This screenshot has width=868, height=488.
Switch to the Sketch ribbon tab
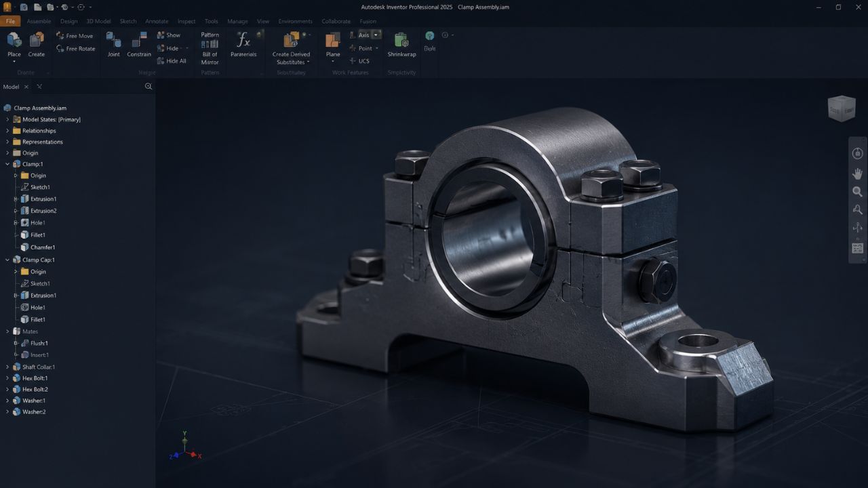tap(128, 21)
